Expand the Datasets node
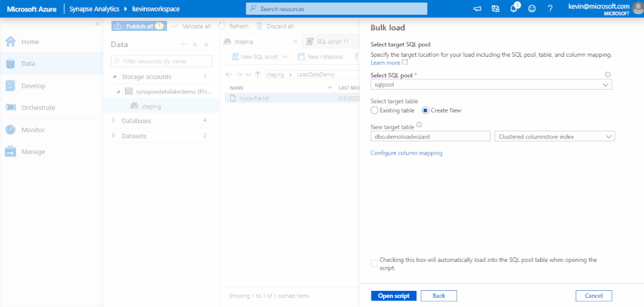This screenshot has height=307, width=644. (113, 135)
